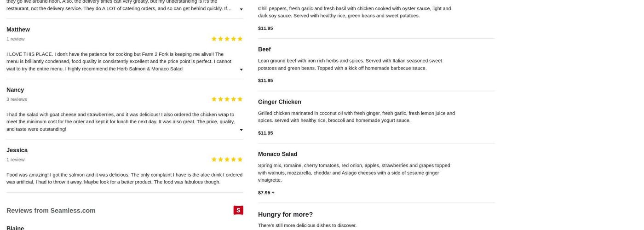
Task: Click the Ginger Chicken $11.95 price
Action: coord(265,133)
